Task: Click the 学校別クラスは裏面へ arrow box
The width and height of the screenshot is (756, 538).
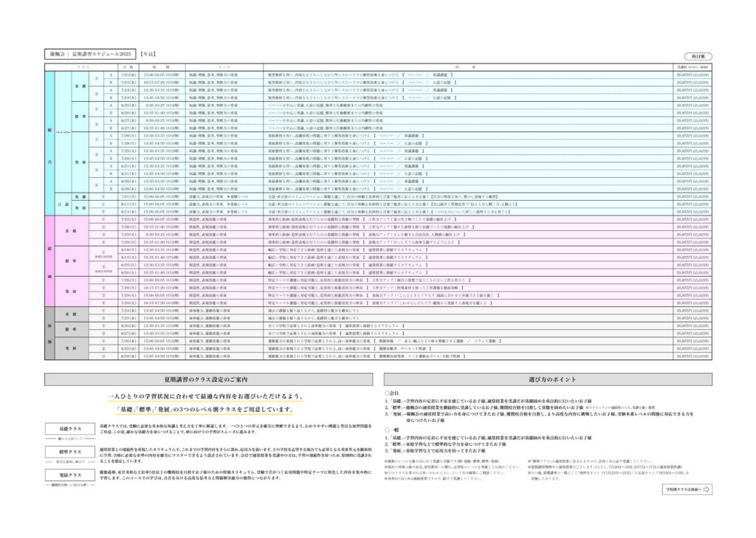Action: pos(687,489)
